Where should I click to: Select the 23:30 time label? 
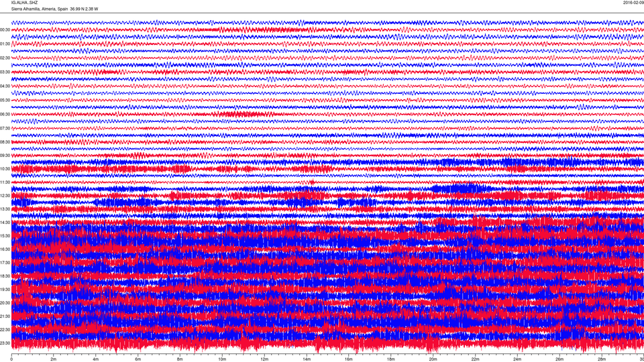click(x=5, y=343)
